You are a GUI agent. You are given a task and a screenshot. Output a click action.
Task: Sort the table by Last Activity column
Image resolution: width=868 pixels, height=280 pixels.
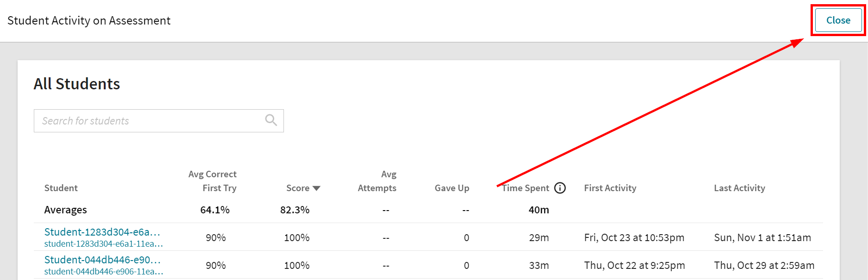pos(739,188)
